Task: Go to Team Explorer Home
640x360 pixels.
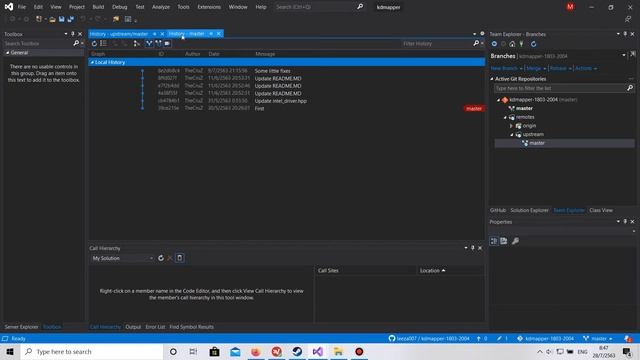Action: 512,44
